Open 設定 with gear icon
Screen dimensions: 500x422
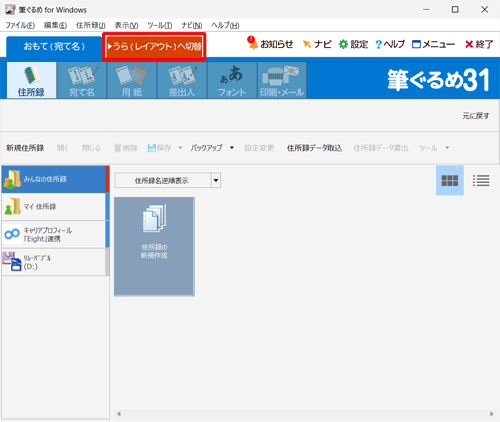click(x=353, y=44)
